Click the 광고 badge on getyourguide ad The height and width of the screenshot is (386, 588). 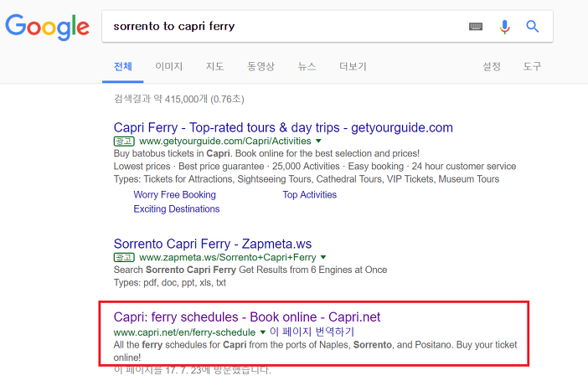click(x=124, y=142)
